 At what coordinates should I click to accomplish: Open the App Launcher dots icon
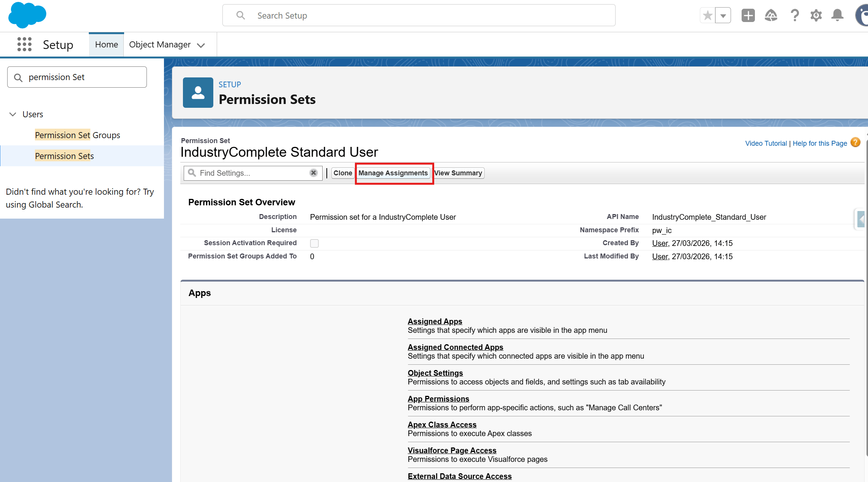[x=24, y=44]
